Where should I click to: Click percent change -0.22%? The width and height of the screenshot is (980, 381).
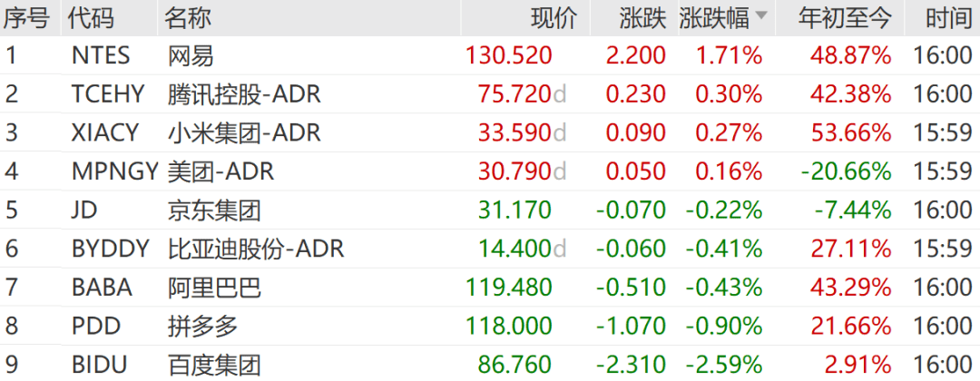(x=724, y=210)
